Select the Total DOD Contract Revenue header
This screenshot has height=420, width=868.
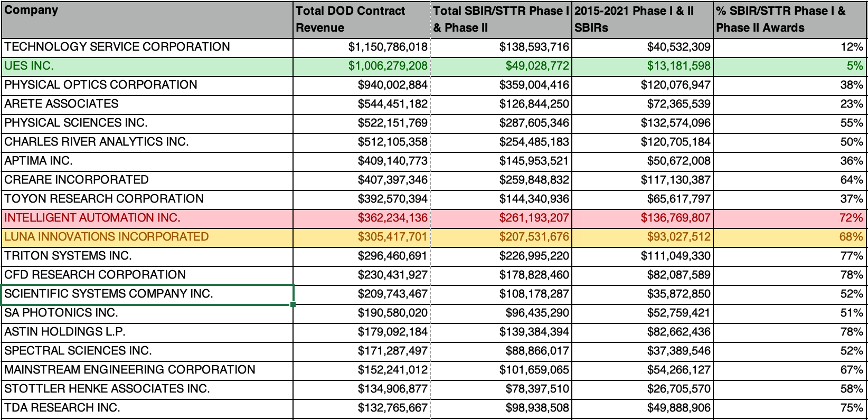[362, 20]
